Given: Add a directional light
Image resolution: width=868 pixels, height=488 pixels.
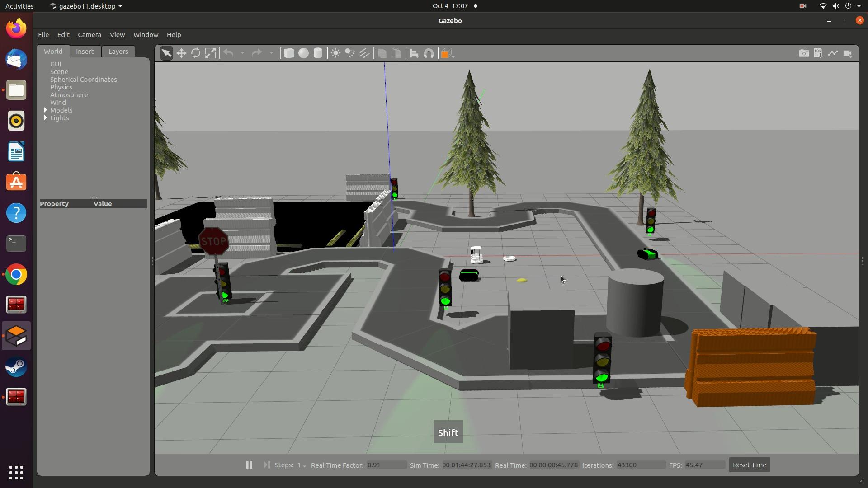Looking at the screenshot, I should pyautogui.click(x=364, y=53).
